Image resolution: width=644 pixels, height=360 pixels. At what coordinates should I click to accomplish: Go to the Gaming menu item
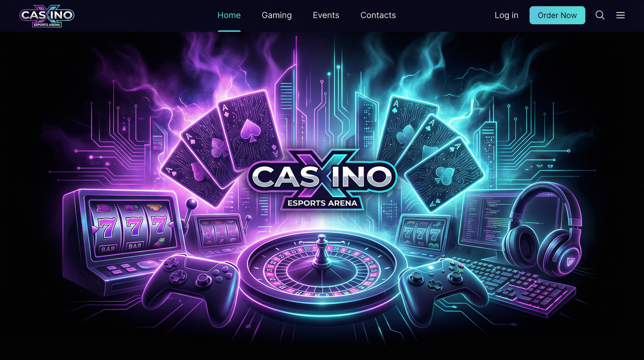pos(277,15)
